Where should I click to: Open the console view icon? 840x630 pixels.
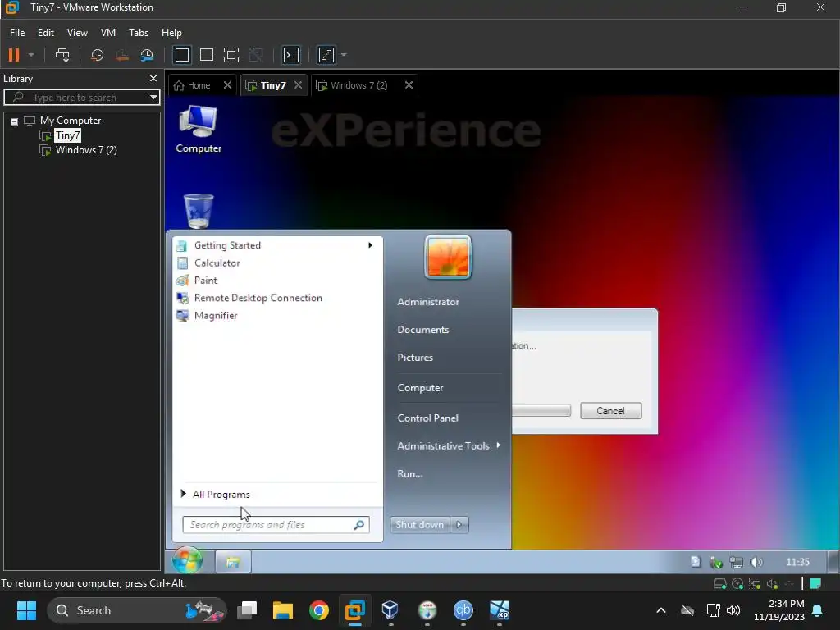(x=291, y=55)
